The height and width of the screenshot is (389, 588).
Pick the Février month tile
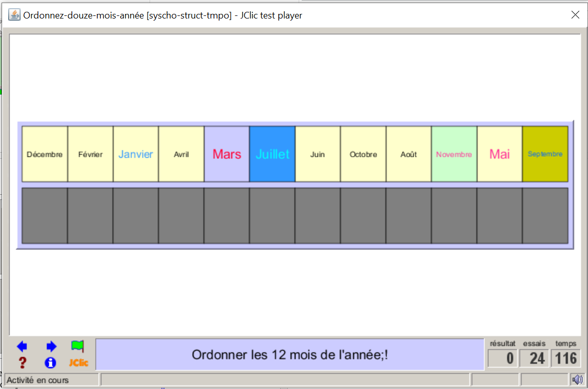pos(90,154)
